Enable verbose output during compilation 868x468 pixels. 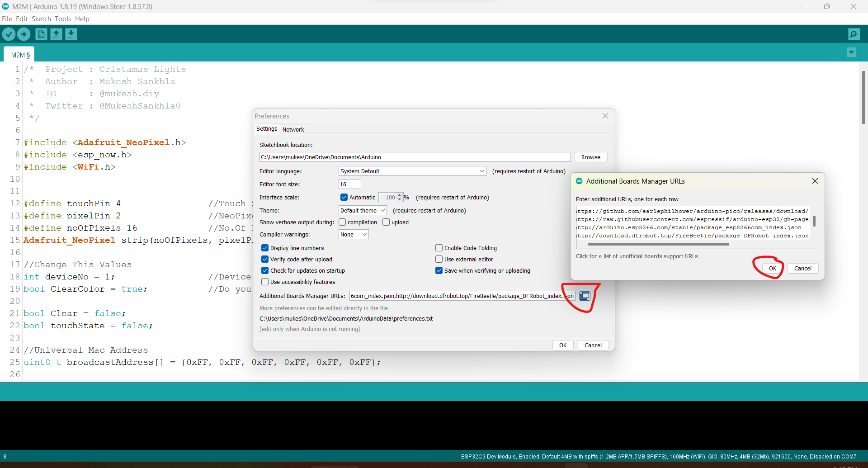[x=343, y=222]
